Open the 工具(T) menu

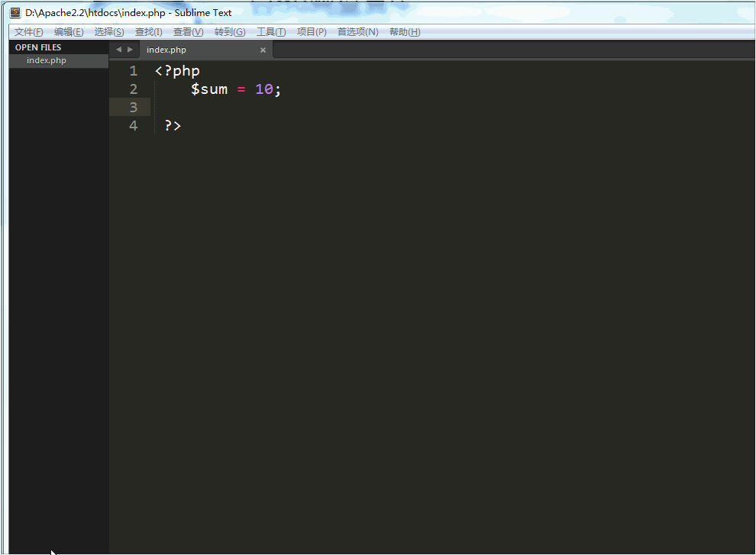coord(271,32)
